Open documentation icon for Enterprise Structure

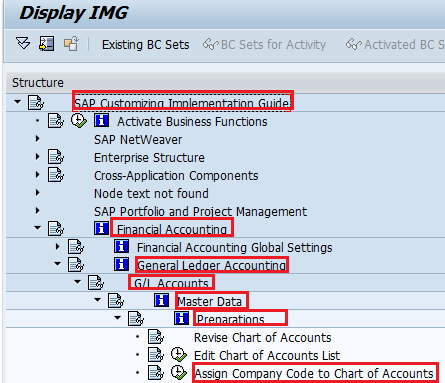click(56, 156)
